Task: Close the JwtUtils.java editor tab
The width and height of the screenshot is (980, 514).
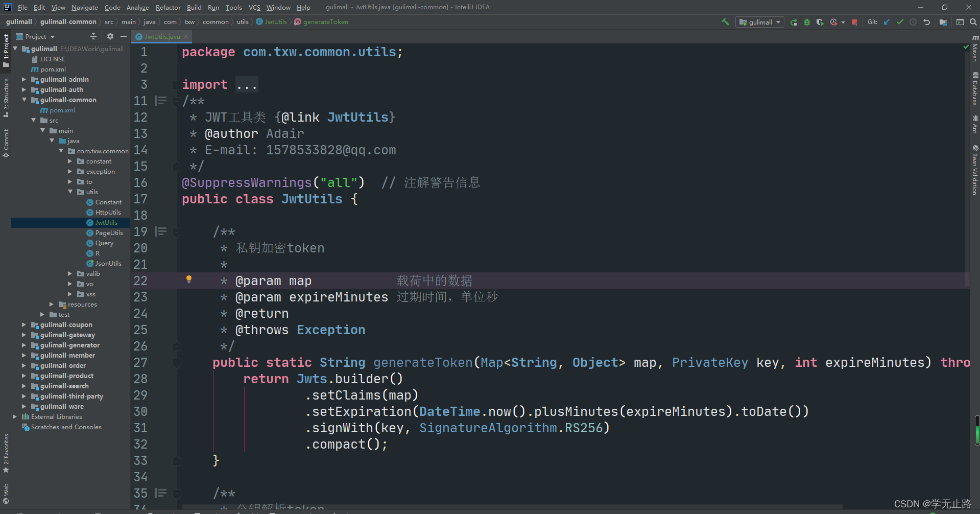Action: [186, 36]
